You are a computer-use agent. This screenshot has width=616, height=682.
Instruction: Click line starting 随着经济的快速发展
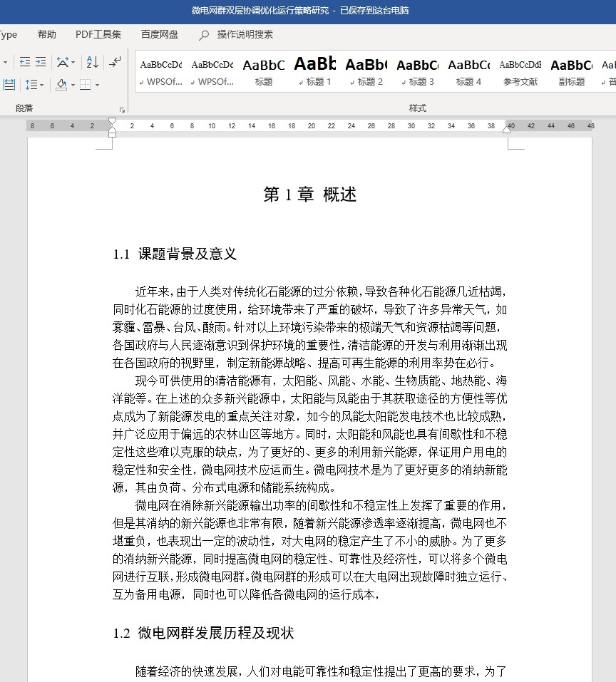pyautogui.click(x=321, y=671)
